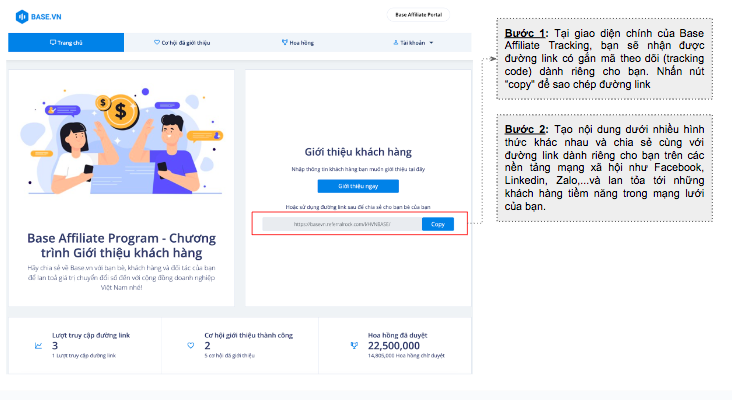
Task: Click Base Affiliate Program title text
Action: [x=121, y=246]
